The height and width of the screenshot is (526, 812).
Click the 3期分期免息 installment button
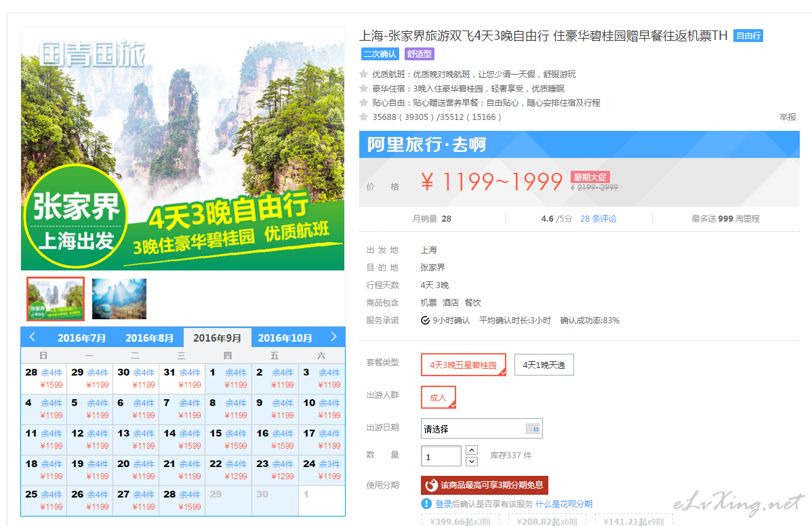tap(484, 485)
